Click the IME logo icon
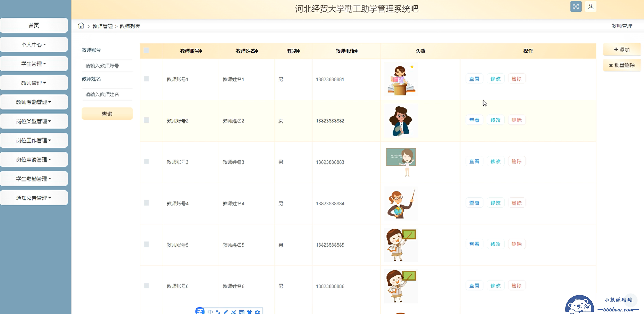This screenshot has height=314, width=644. coord(200,311)
